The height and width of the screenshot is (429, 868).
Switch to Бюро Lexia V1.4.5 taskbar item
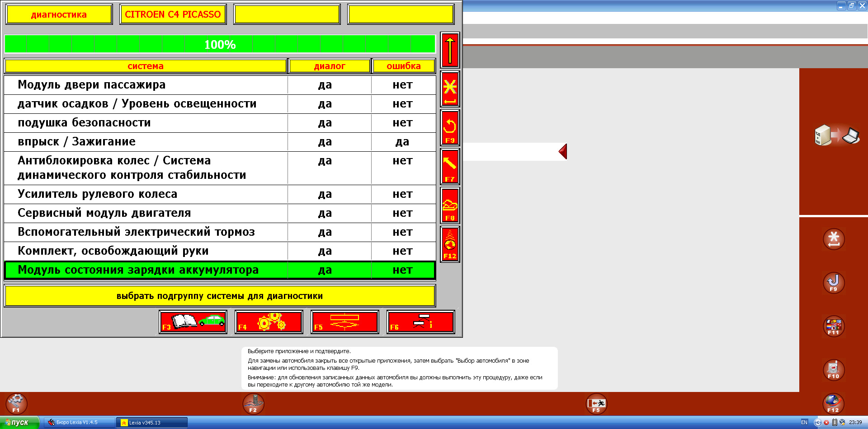pyautogui.click(x=79, y=423)
